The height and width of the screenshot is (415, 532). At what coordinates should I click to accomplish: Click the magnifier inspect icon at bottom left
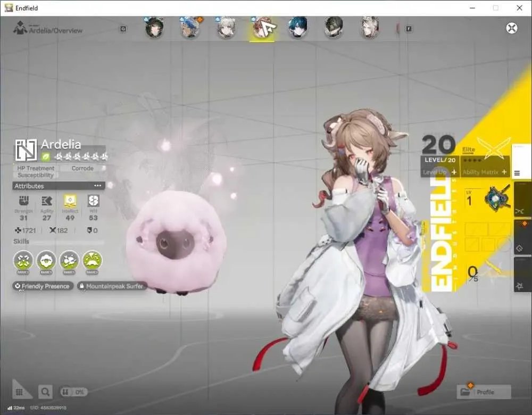(45, 392)
